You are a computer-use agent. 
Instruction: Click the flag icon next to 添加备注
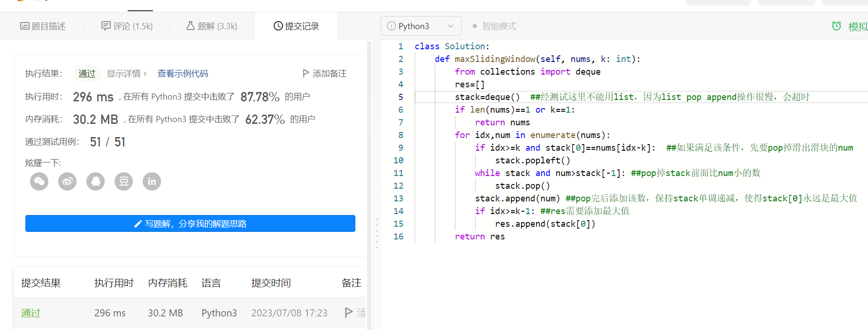[306, 73]
